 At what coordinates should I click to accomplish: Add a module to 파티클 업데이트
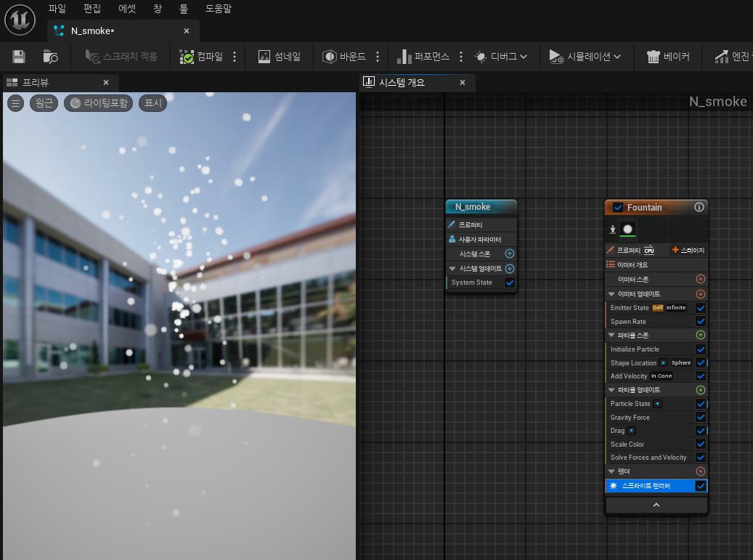tap(701, 390)
